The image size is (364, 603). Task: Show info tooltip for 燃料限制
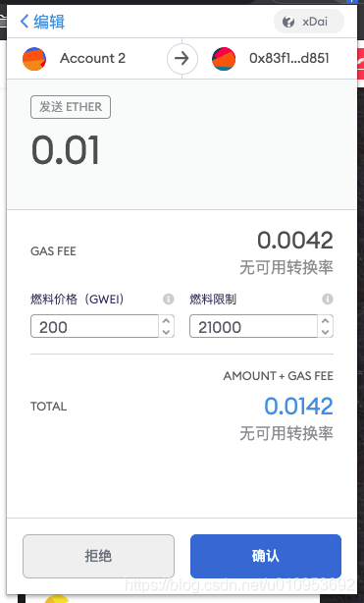[328, 299]
